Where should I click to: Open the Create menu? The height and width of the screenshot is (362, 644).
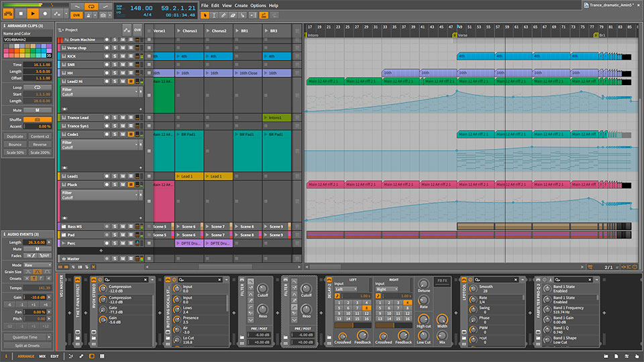(240, 5)
